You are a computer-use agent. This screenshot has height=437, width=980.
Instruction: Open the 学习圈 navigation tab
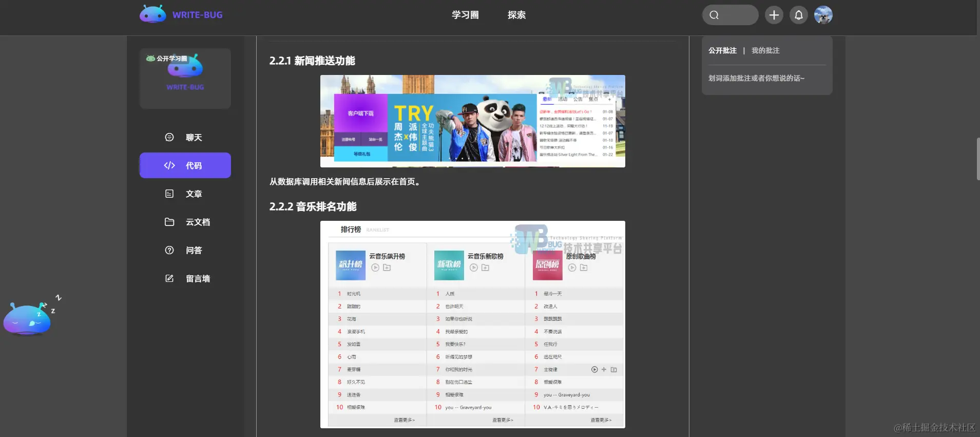coord(465,15)
